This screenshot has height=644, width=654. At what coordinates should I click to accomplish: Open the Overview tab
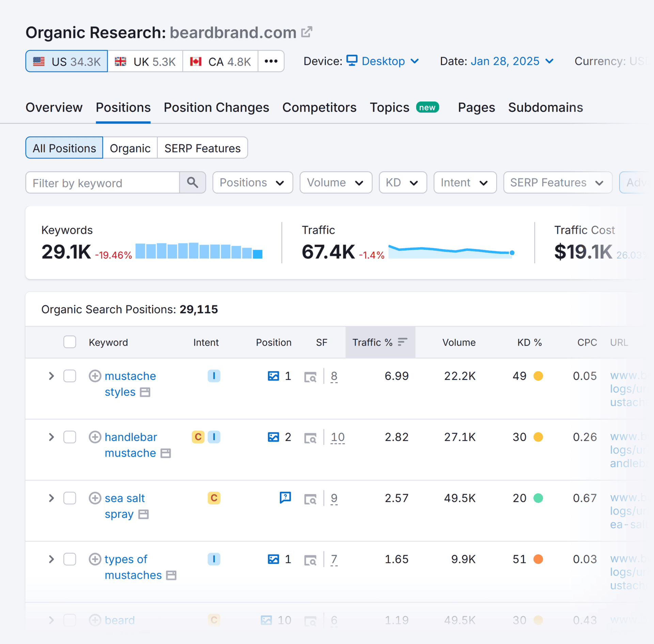(54, 107)
